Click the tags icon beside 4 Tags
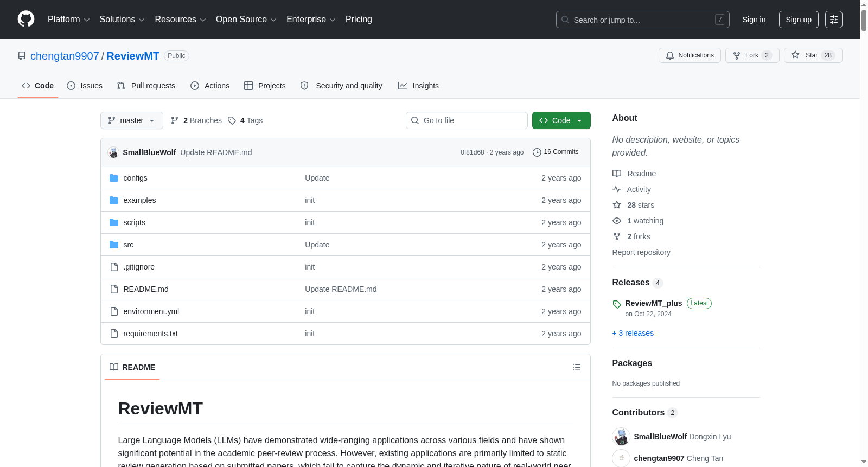This screenshot has width=868, height=467. [x=232, y=120]
